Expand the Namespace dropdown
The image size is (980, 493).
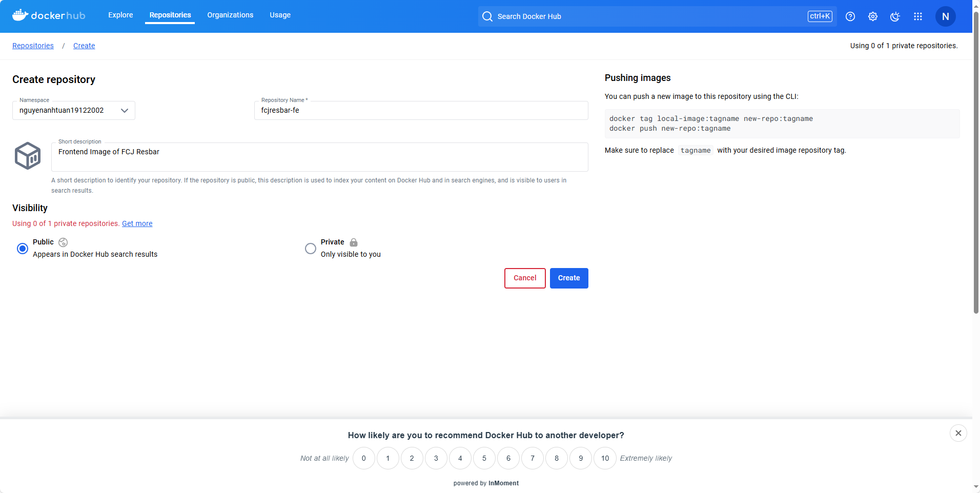[74, 110]
